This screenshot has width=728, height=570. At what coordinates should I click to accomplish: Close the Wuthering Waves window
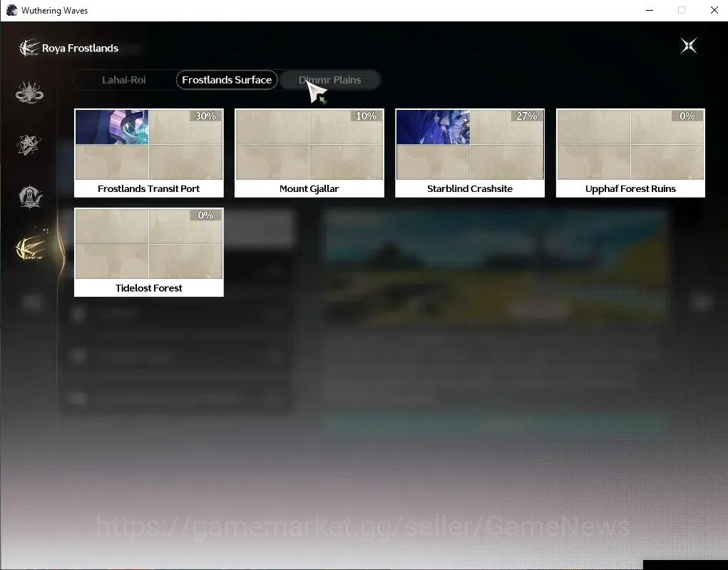(x=714, y=10)
